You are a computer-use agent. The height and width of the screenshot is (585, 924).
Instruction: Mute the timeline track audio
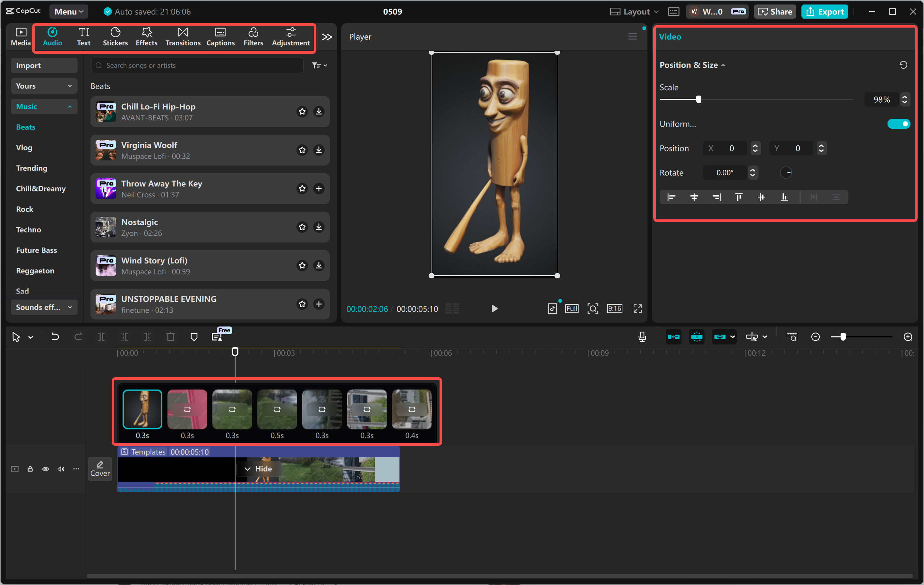point(61,469)
